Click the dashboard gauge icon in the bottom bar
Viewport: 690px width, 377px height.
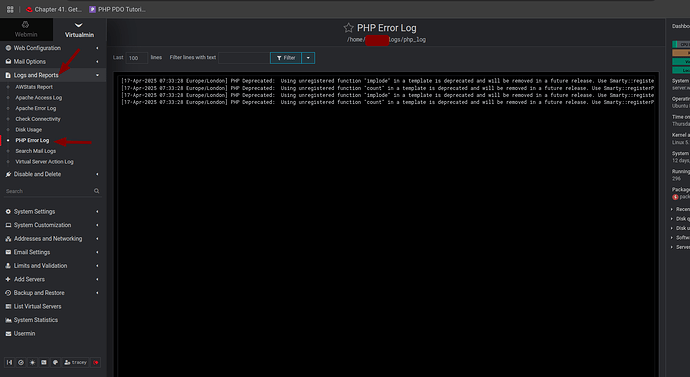point(21,362)
